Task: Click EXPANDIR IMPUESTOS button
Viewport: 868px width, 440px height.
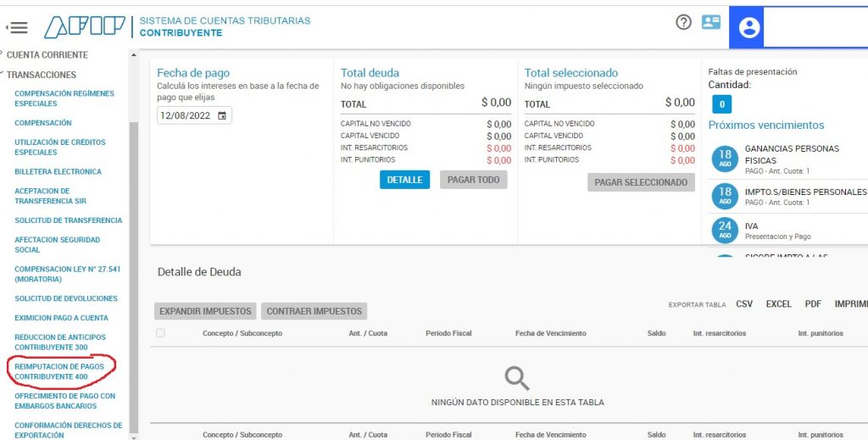Action: tap(205, 311)
